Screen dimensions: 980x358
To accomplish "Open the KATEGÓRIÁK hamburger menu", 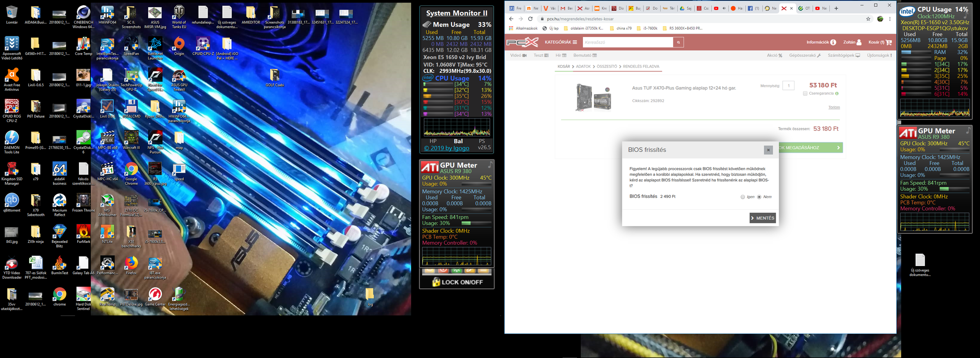I will [560, 42].
